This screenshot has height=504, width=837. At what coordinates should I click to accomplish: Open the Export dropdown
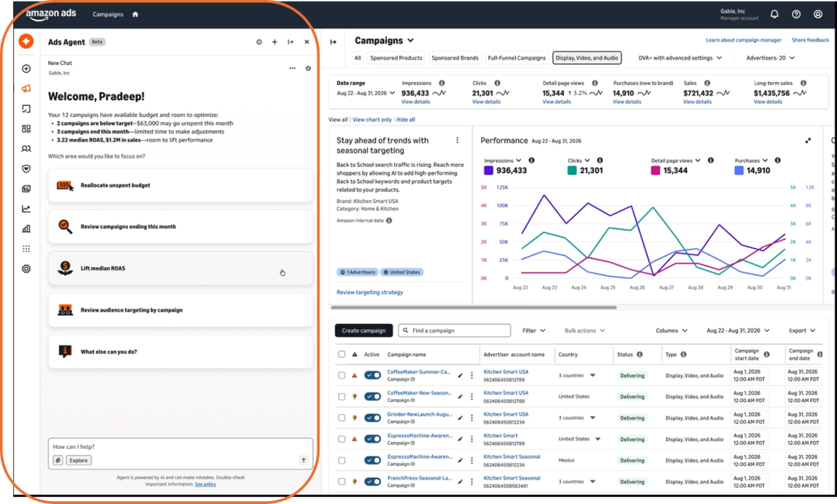point(803,331)
